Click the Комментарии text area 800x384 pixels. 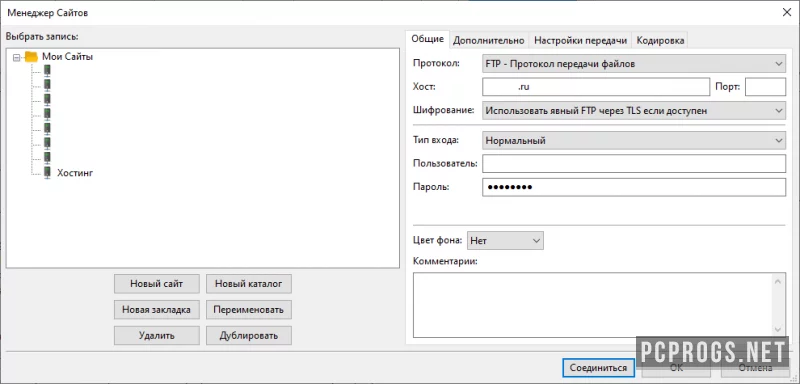pos(592,304)
